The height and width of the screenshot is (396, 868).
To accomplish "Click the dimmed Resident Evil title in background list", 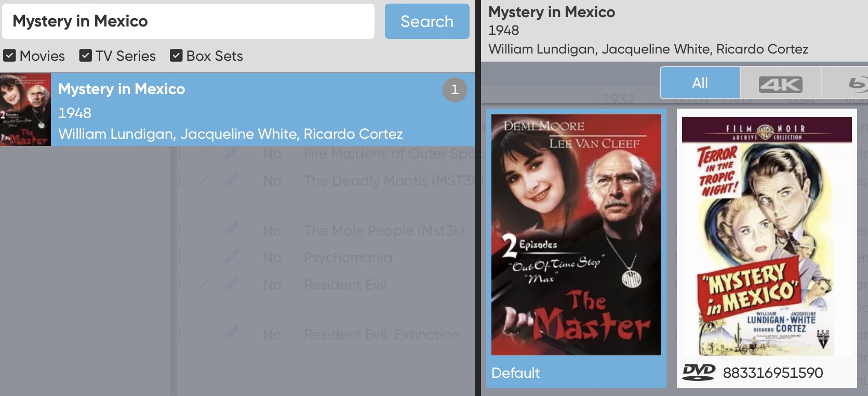I will (x=345, y=285).
